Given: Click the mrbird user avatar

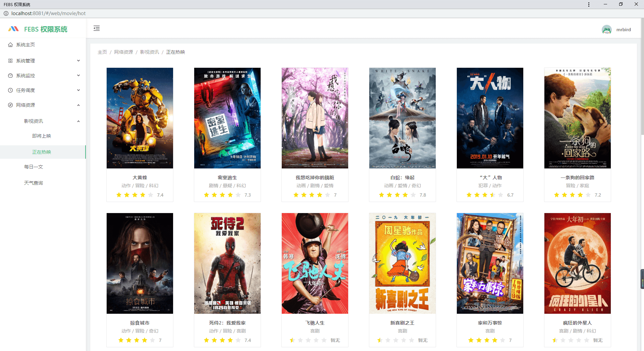Looking at the screenshot, I should (606, 30).
